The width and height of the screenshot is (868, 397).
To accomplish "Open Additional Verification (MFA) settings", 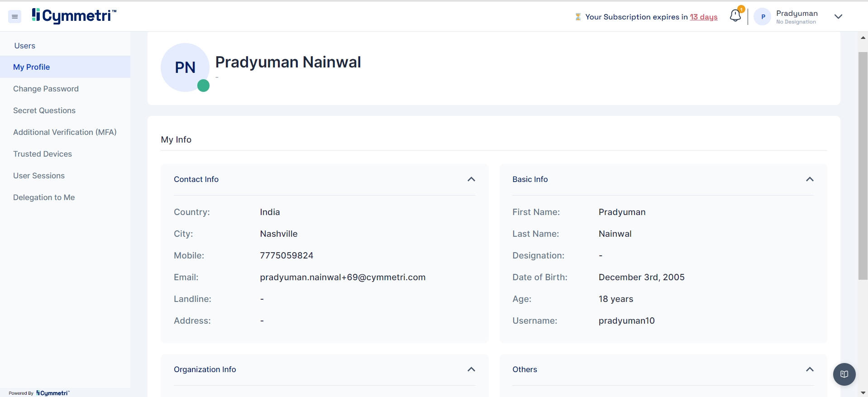I will pyautogui.click(x=65, y=132).
